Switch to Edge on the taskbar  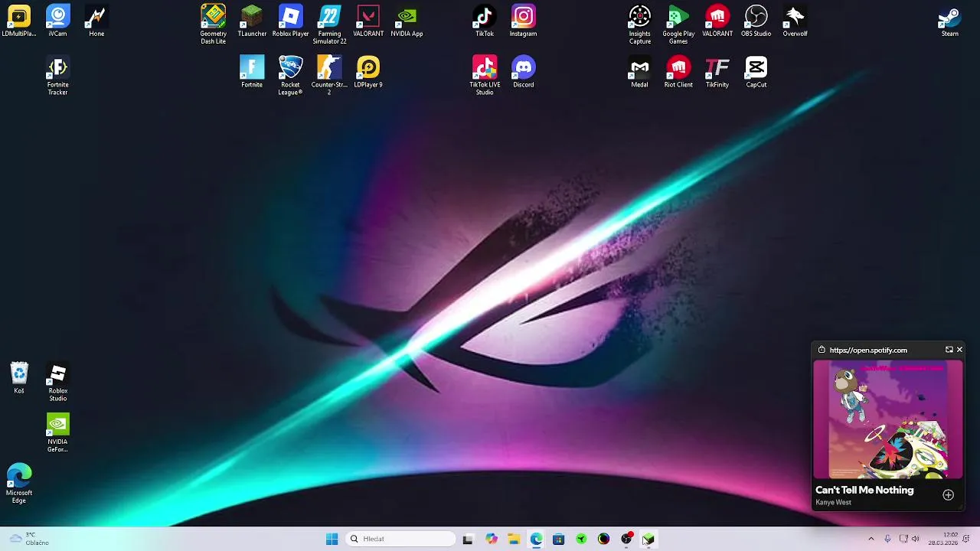(x=536, y=539)
